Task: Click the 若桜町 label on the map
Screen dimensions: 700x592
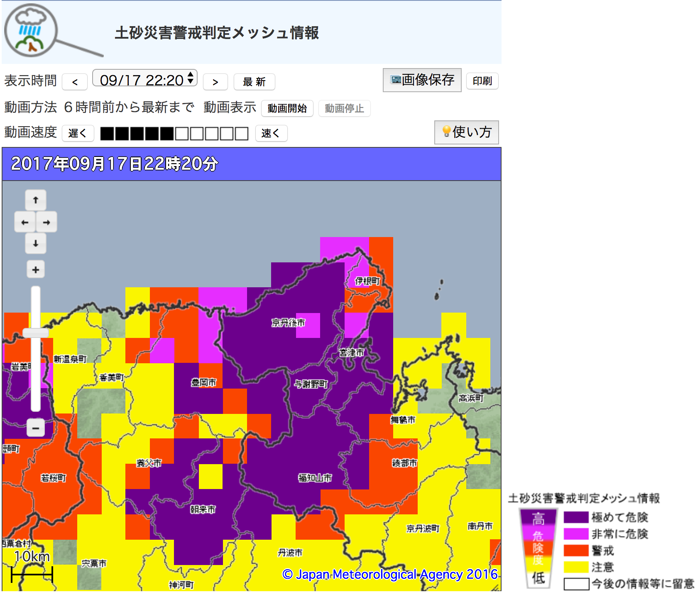Action: click(54, 478)
